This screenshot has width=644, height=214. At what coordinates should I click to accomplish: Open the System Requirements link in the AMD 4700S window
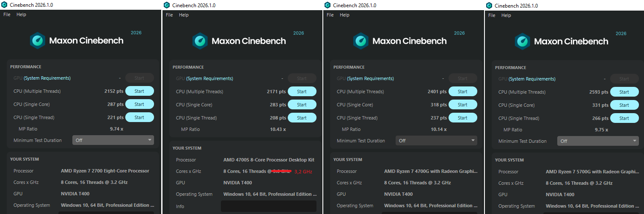coord(209,78)
